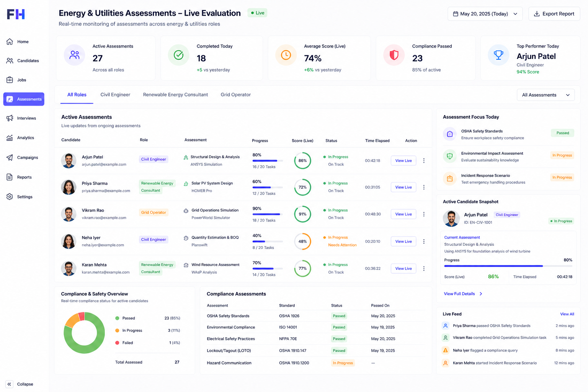Click View All in Live Feed
Viewport: 588px width, 392px height.
(567, 314)
